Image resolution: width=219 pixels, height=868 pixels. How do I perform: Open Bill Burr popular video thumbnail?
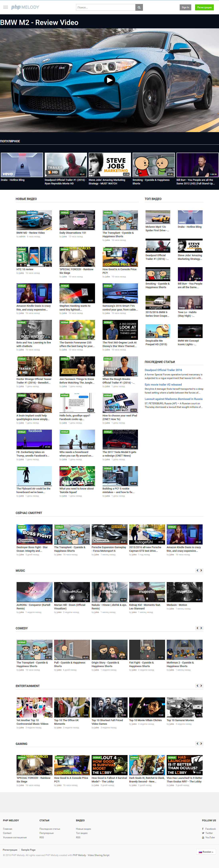point(197,165)
